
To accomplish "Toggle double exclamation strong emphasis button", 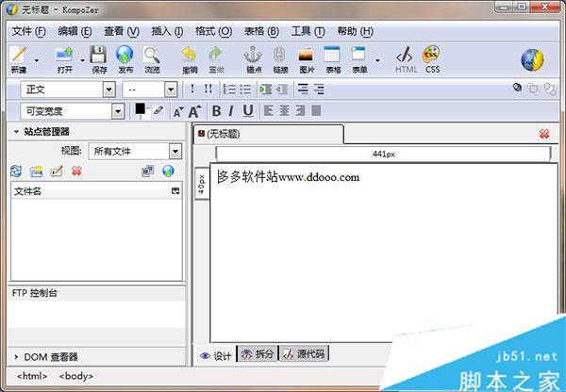I will point(208,89).
